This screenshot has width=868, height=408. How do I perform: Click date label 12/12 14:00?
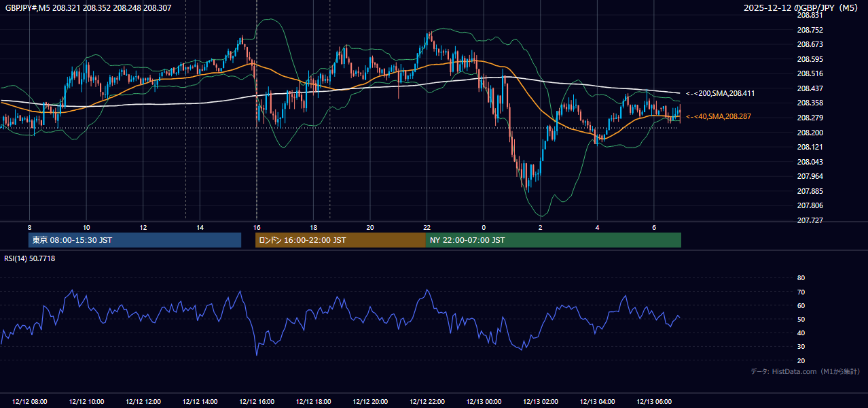(x=200, y=402)
